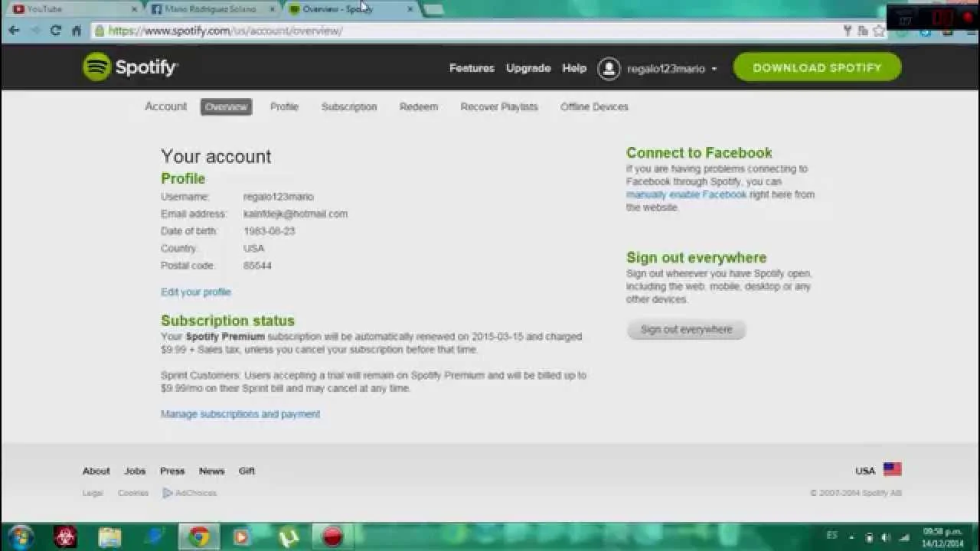Click the Spotify logo in the header
Viewport: 980px width, 551px height.
[x=130, y=67]
